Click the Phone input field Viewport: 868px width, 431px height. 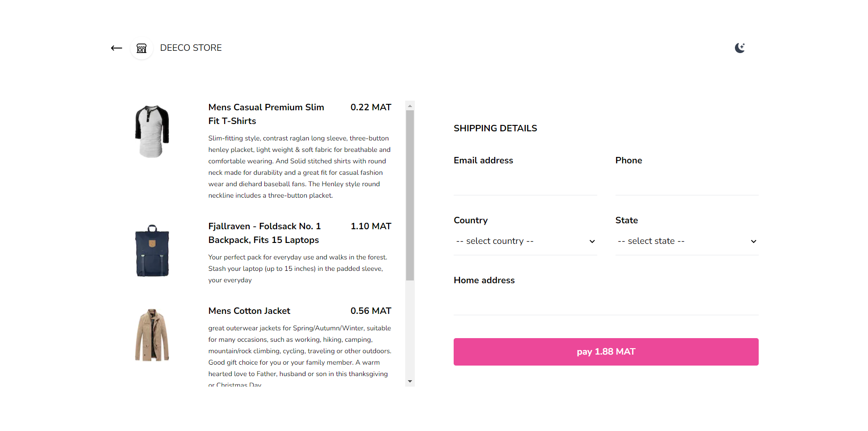[x=686, y=184]
